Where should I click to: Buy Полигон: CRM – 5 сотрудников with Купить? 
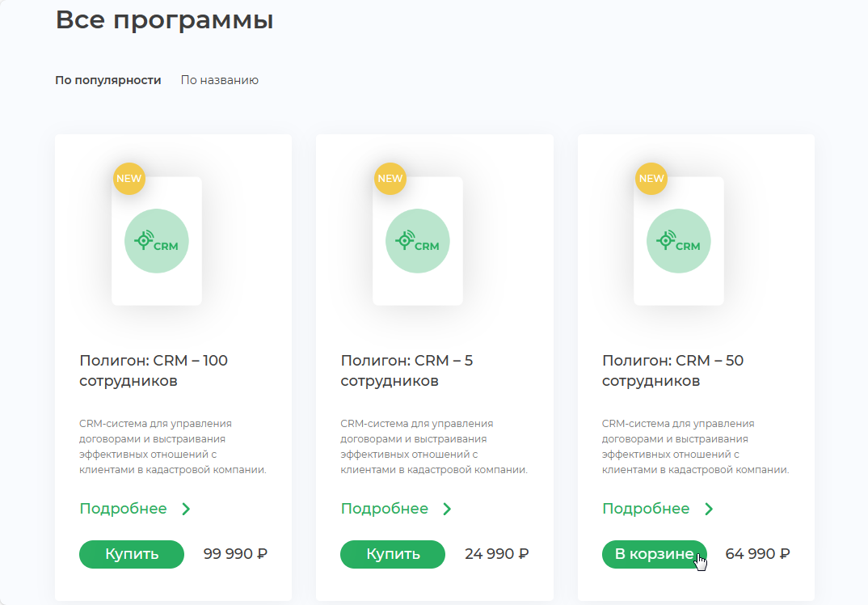(393, 554)
